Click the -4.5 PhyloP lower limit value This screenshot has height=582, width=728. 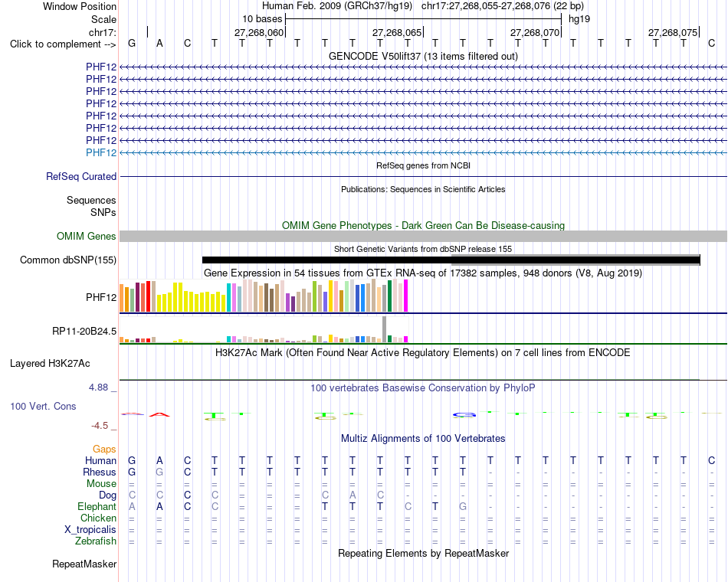pos(100,426)
